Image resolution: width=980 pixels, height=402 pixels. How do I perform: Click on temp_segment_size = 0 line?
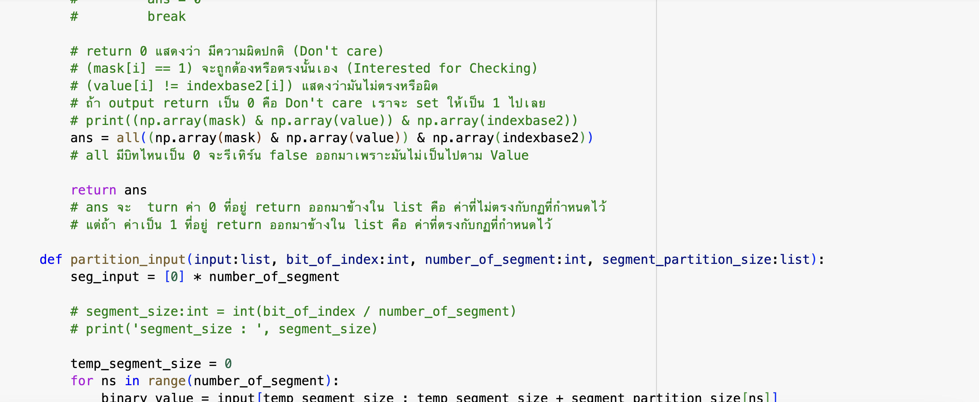tap(151, 364)
